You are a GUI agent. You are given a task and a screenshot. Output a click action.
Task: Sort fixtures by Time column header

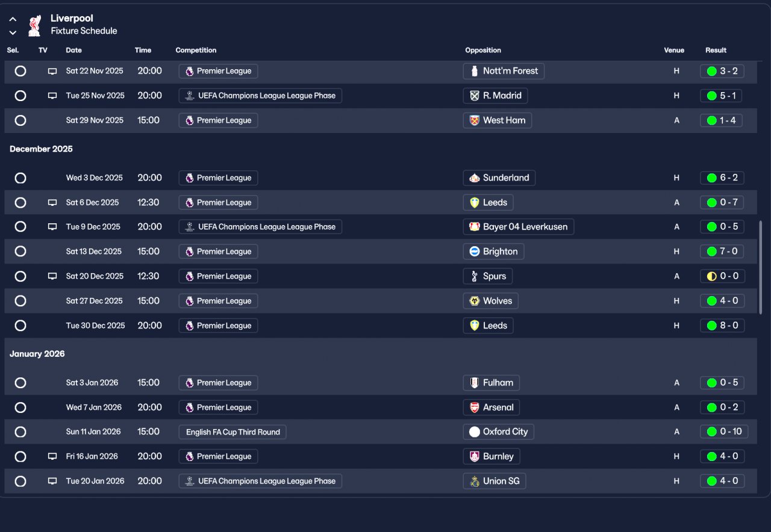[143, 51]
